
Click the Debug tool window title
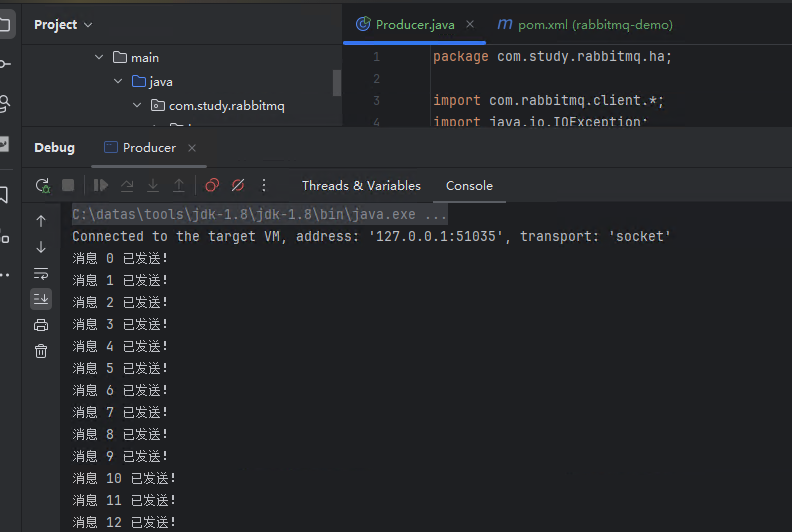(54, 148)
